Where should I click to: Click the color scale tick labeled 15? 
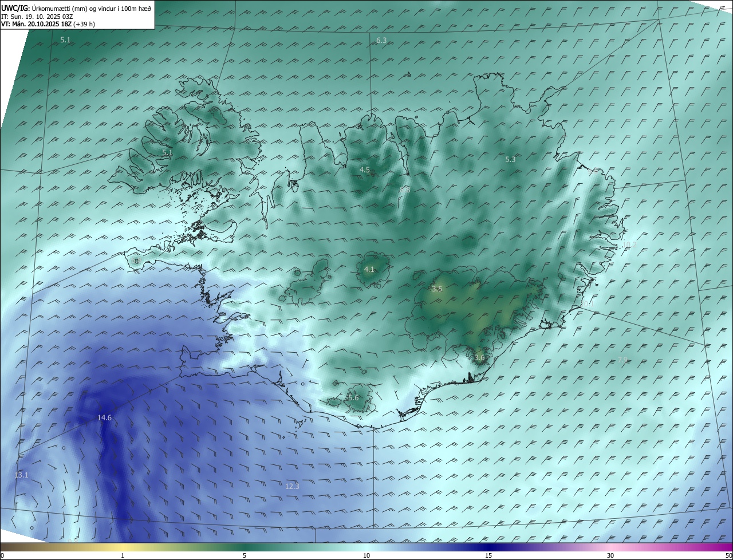(488, 555)
